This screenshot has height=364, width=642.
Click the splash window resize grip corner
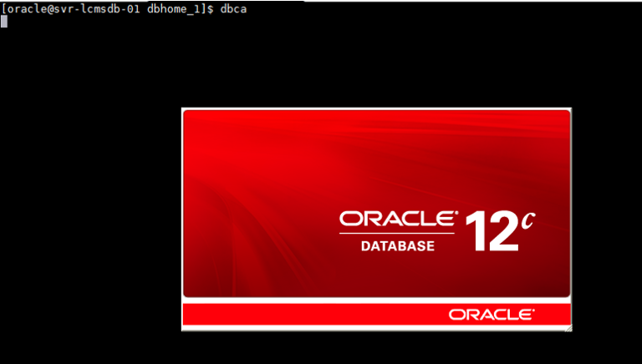568,328
